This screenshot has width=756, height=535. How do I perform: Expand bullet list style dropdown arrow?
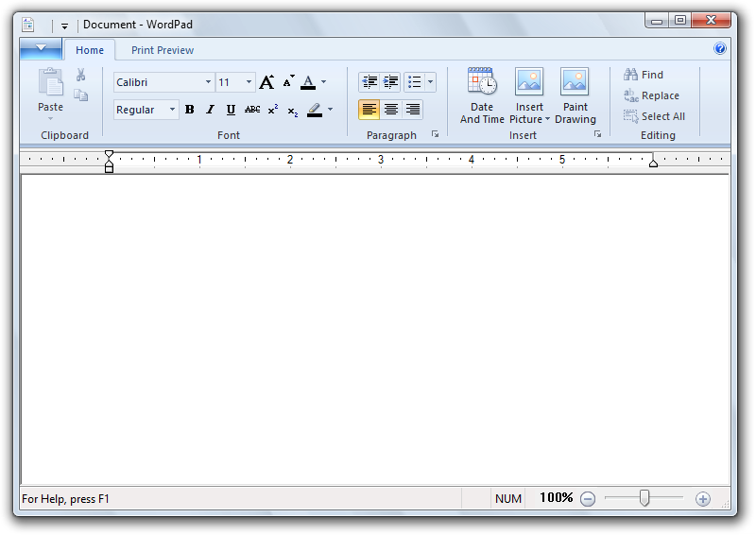(431, 82)
